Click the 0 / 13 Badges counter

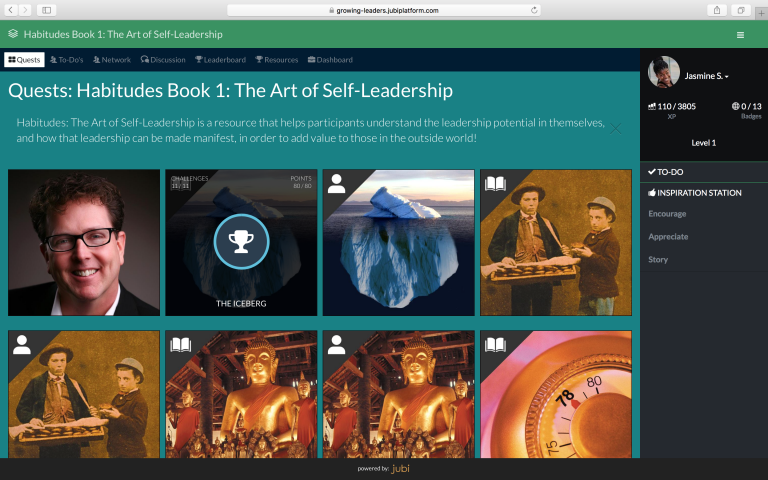(746, 110)
